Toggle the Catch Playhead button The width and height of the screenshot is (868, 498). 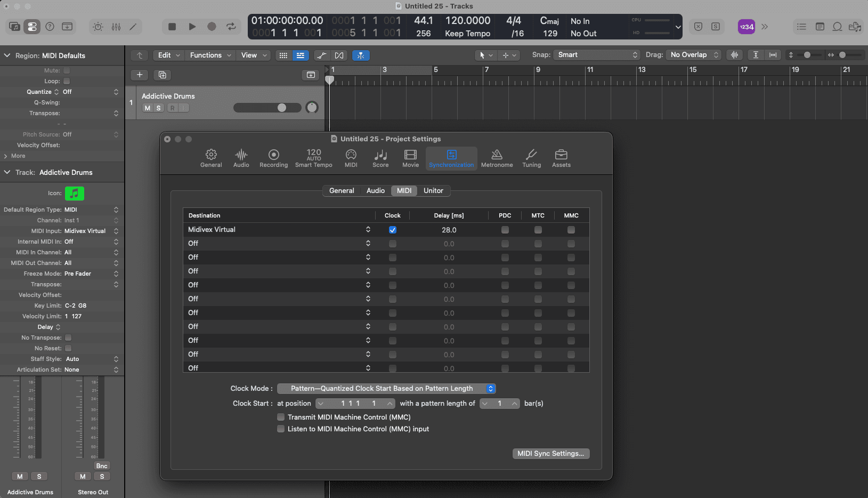coord(361,55)
